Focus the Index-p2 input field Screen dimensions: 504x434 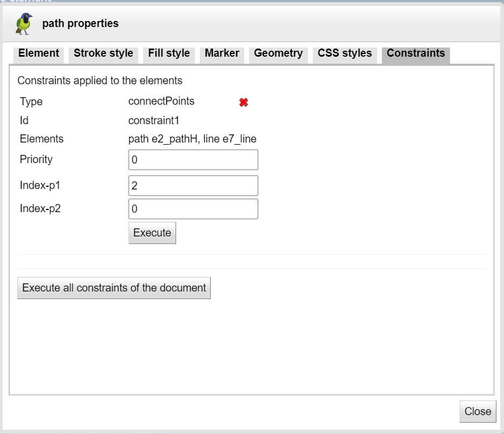tap(193, 209)
